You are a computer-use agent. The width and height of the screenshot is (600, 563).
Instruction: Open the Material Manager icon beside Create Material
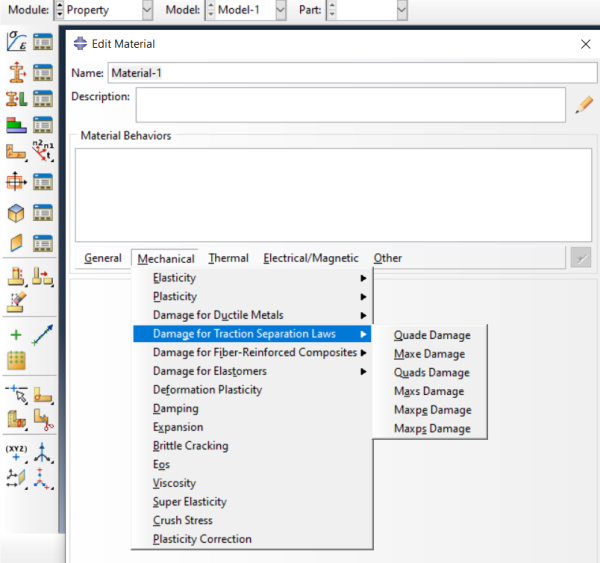43,42
